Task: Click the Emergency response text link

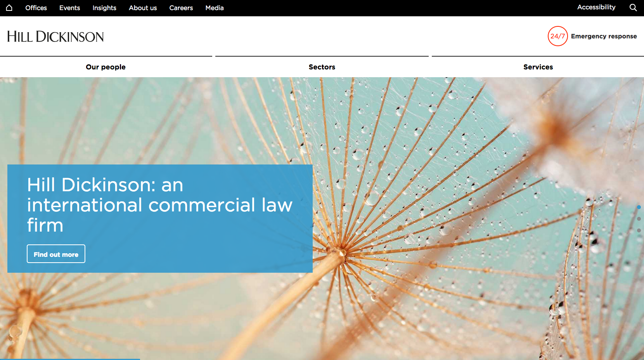Action: click(604, 36)
